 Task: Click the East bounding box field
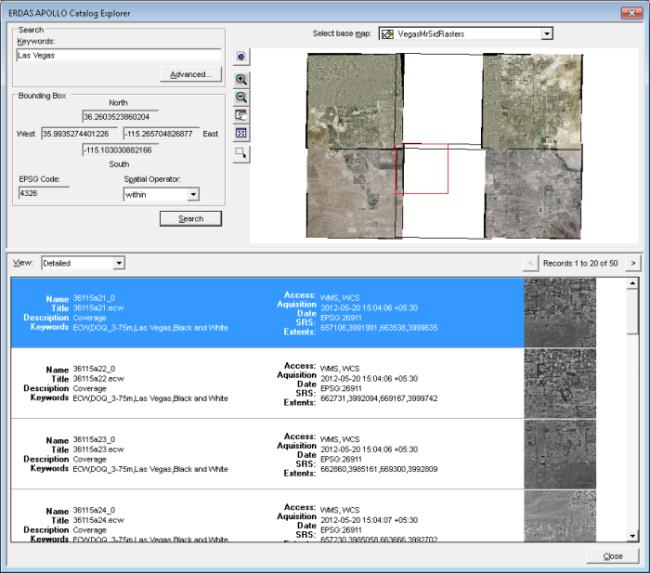click(162, 134)
